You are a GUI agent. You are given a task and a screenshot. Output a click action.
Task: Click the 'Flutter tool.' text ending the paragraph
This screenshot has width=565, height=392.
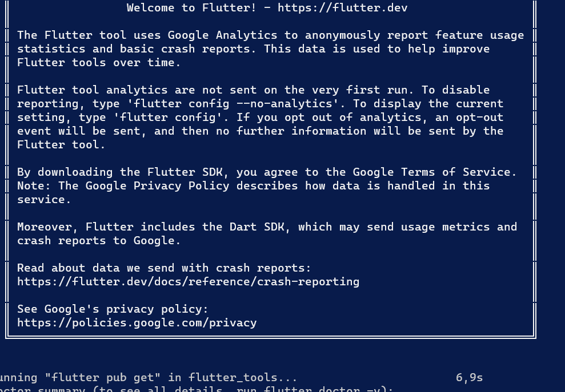point(61,144)
